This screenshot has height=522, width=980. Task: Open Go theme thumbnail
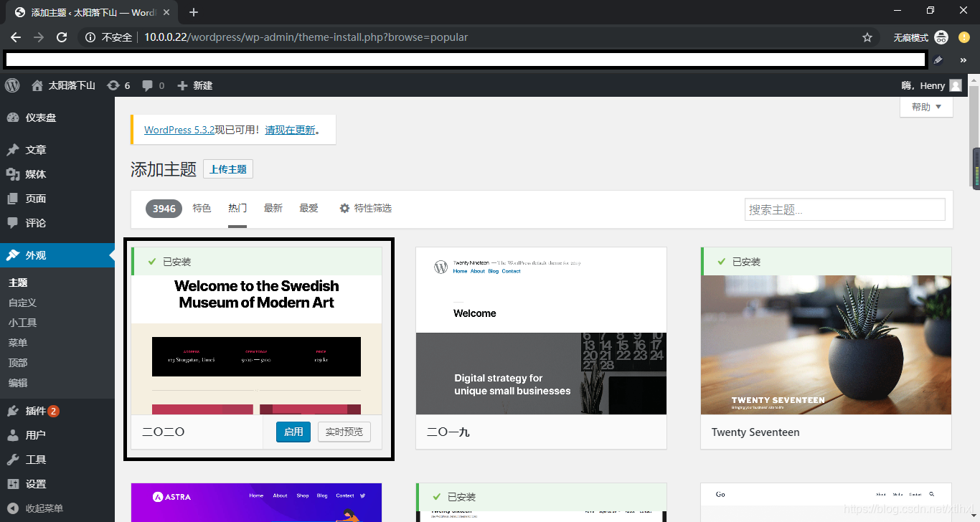tap(826, 503)
